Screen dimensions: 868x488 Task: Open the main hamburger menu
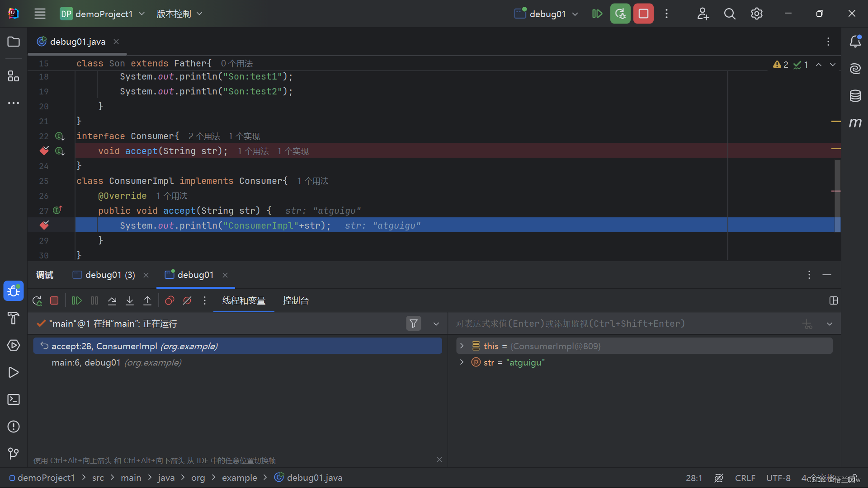pos(40,14)
